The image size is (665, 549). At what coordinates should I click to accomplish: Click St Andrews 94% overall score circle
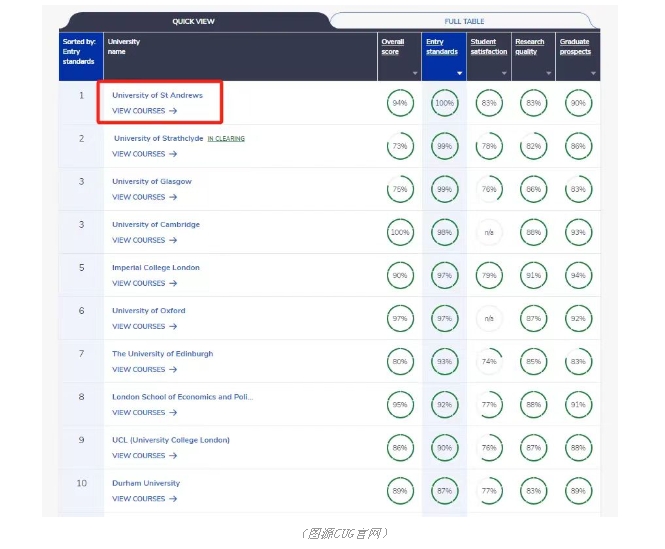pos(400,103)
